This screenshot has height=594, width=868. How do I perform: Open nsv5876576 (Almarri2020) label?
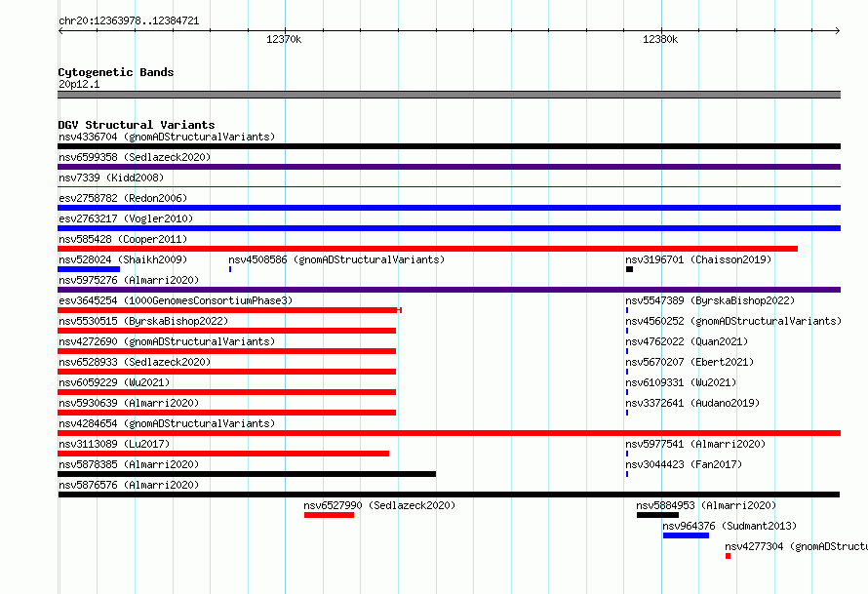coord(129,485)
